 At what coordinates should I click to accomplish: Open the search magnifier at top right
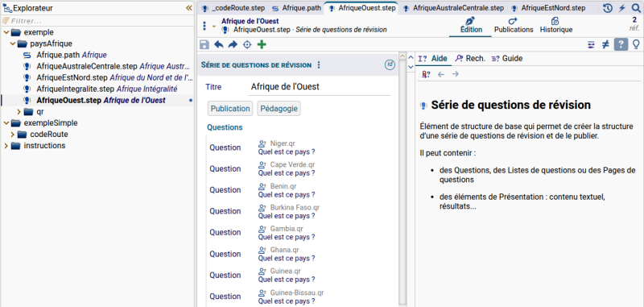(x=636, y=8)
